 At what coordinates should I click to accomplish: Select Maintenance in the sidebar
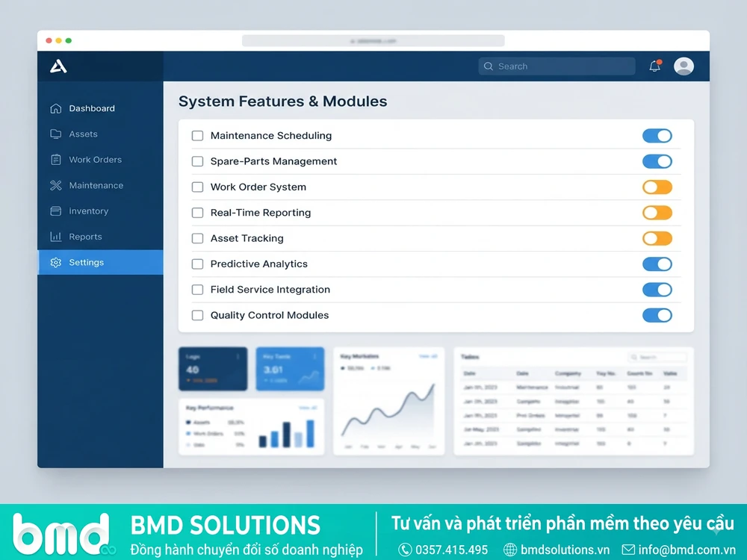point(100,185)
